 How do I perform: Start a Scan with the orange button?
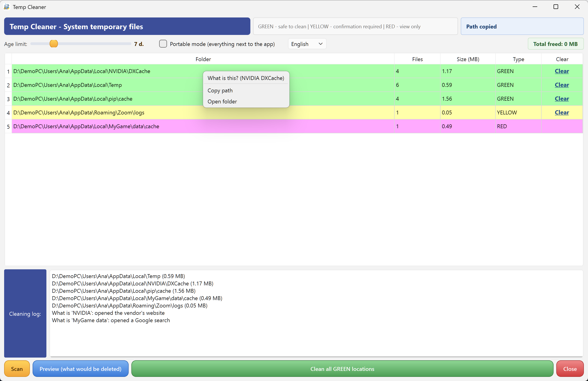pos(17,369)
